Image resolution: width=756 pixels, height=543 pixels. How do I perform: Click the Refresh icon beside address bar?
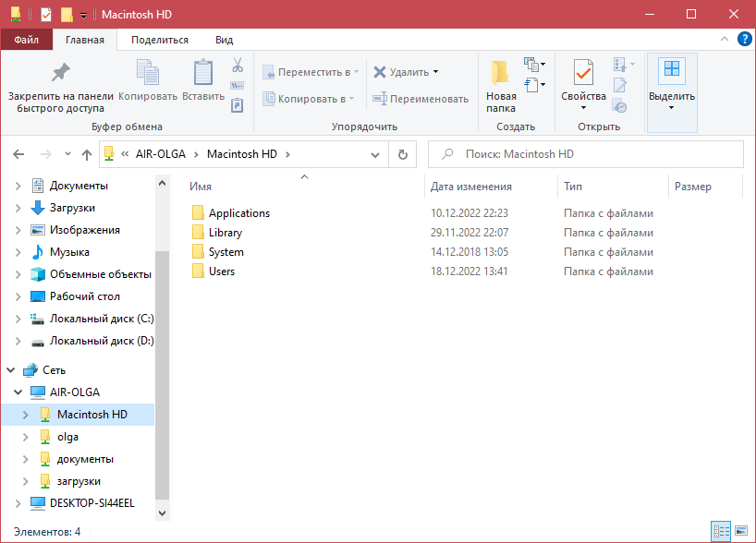pyautogui.click(x=402, y=154)
